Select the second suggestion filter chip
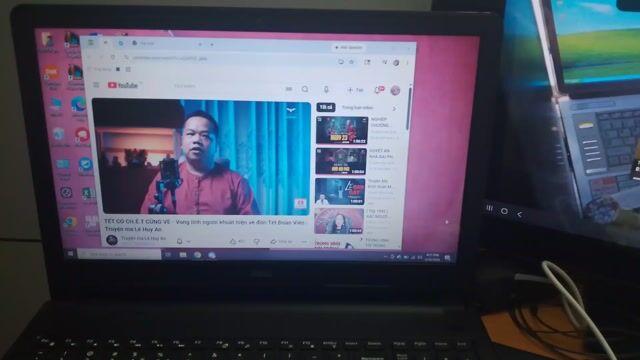640x360 pixels. click(x=357, y=108)
